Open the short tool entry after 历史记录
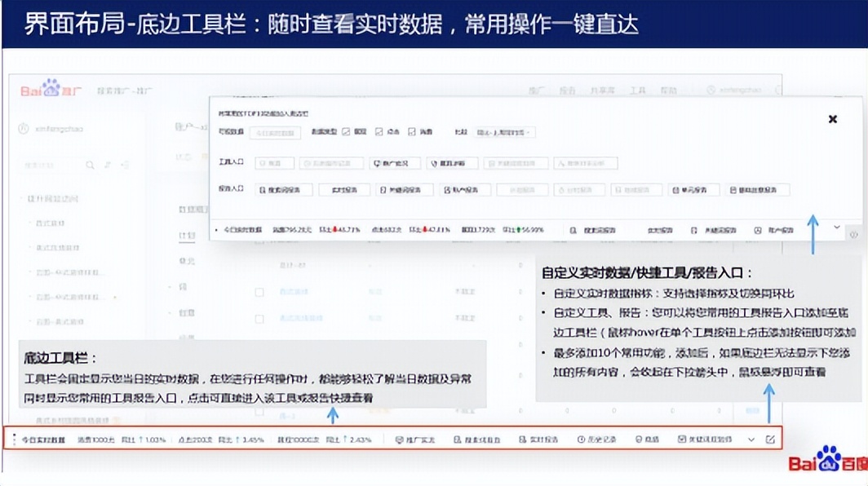868x486 pixels. coord(647,440)
